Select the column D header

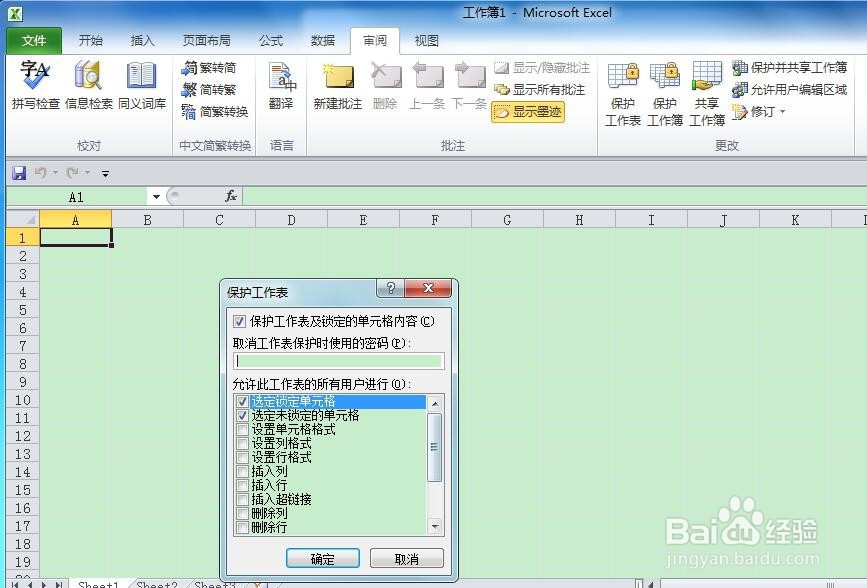point(291,220)
